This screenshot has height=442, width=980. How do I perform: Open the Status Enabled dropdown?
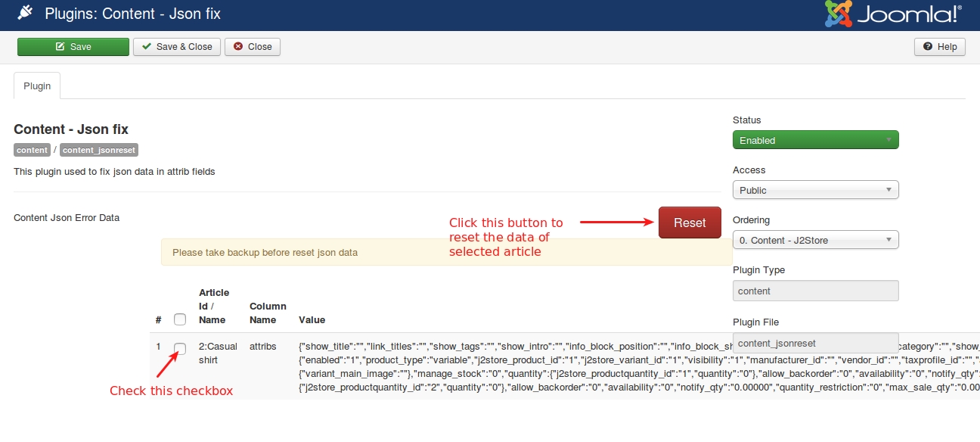coord(815,140)
